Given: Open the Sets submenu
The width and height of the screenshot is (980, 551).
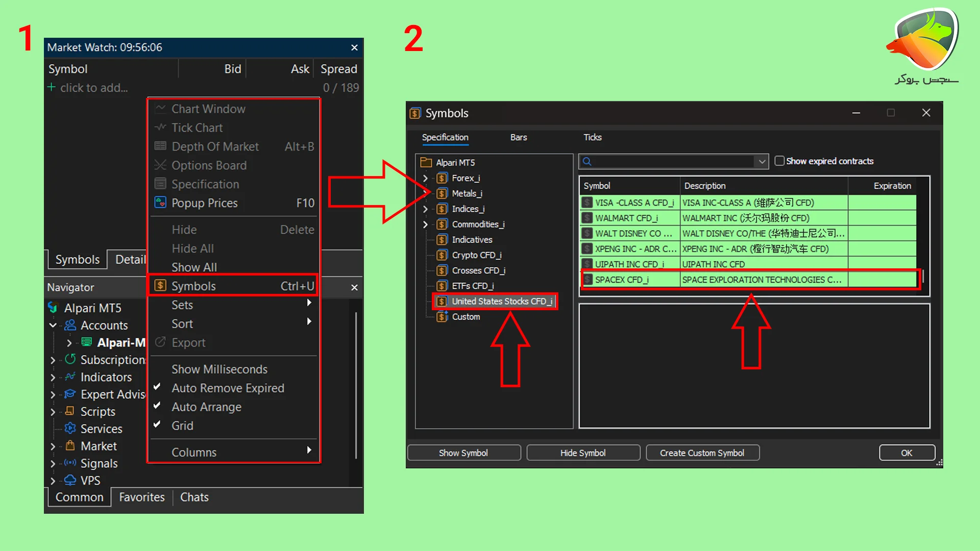Looking at the screenshot, I should point(234,305).
